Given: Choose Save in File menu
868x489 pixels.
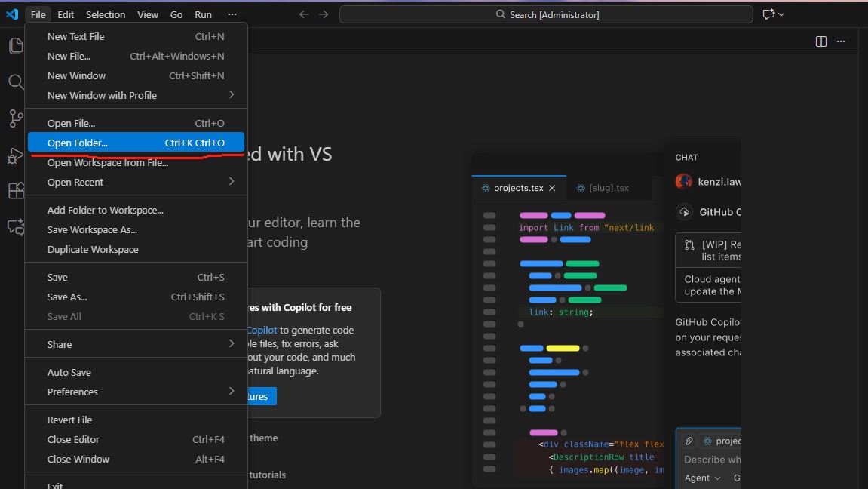Looking at the screenshot, I should (136, 277).
